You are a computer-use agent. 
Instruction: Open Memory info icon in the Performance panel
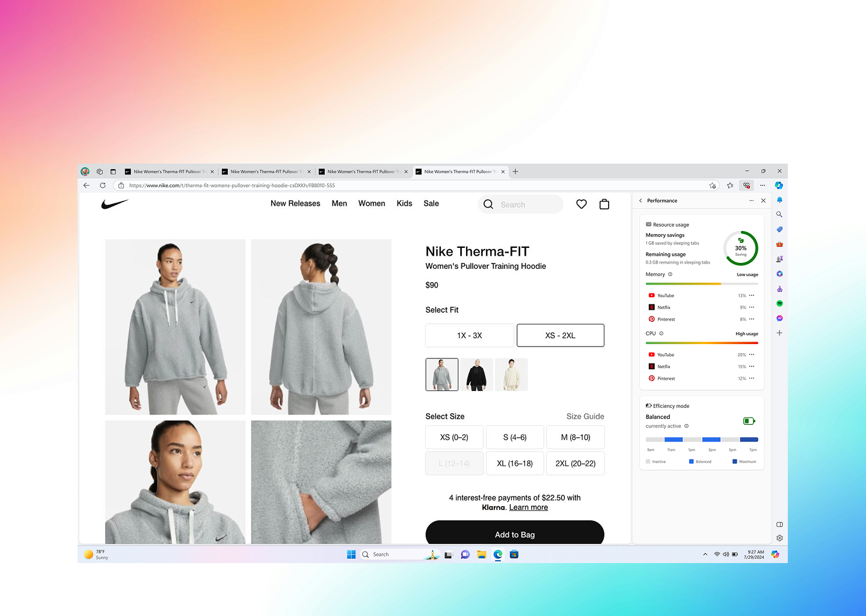tap(670, 274)
